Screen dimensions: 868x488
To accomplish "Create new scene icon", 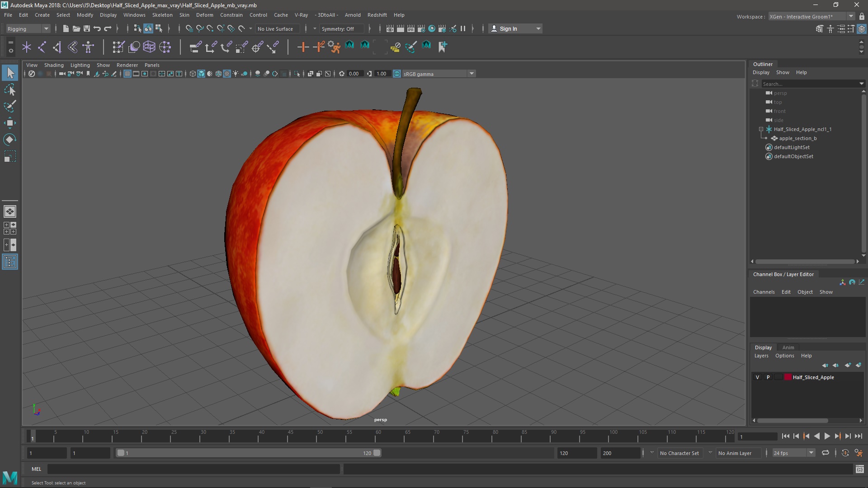I will click(66, 28).
